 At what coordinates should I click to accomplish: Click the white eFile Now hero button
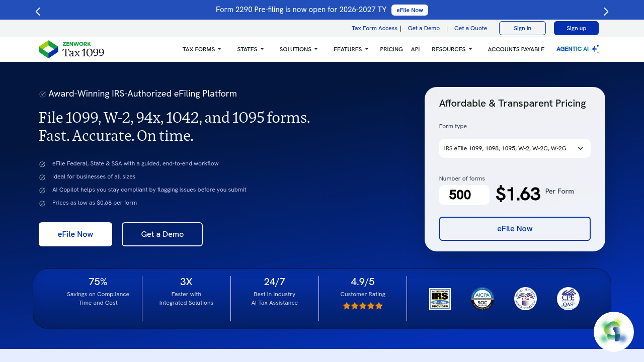[x=75, y=234]
